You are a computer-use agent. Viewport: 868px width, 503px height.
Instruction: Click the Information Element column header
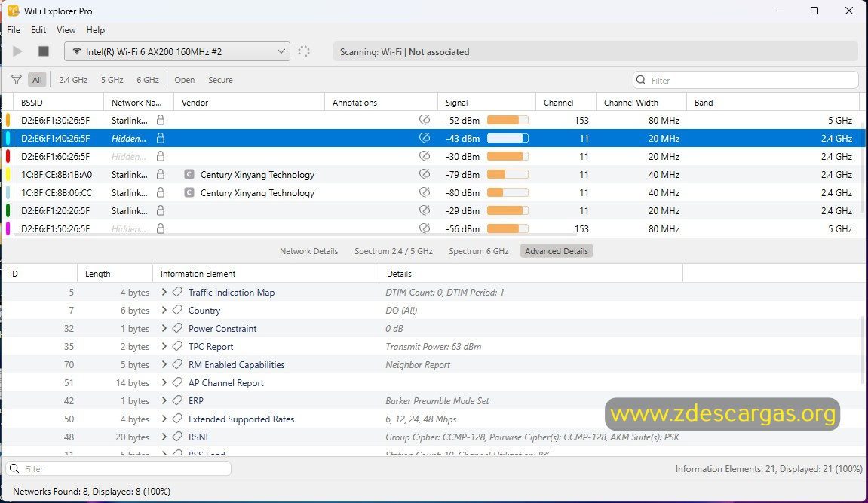click(x=265, y=274)
